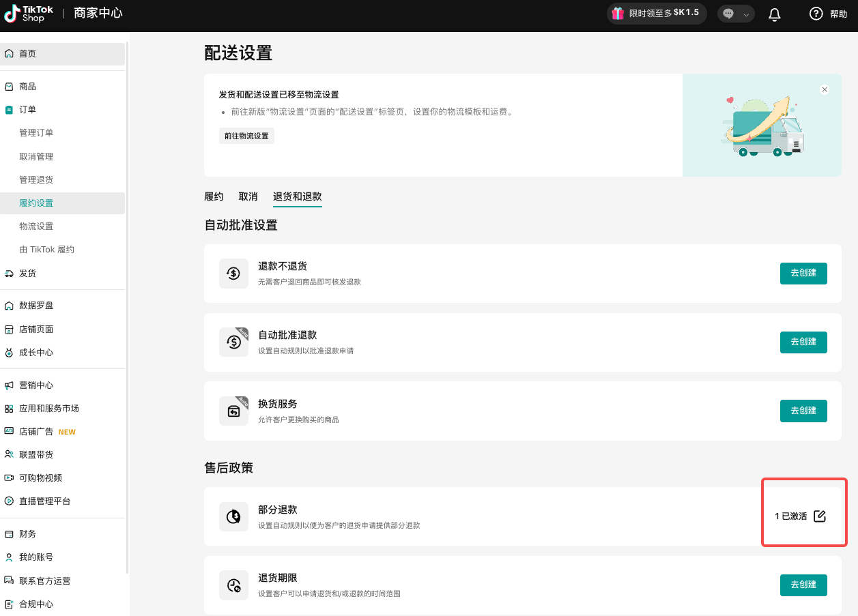
Task: Click 去创建 for 自动批准退款
Action: tap(803, 342)
